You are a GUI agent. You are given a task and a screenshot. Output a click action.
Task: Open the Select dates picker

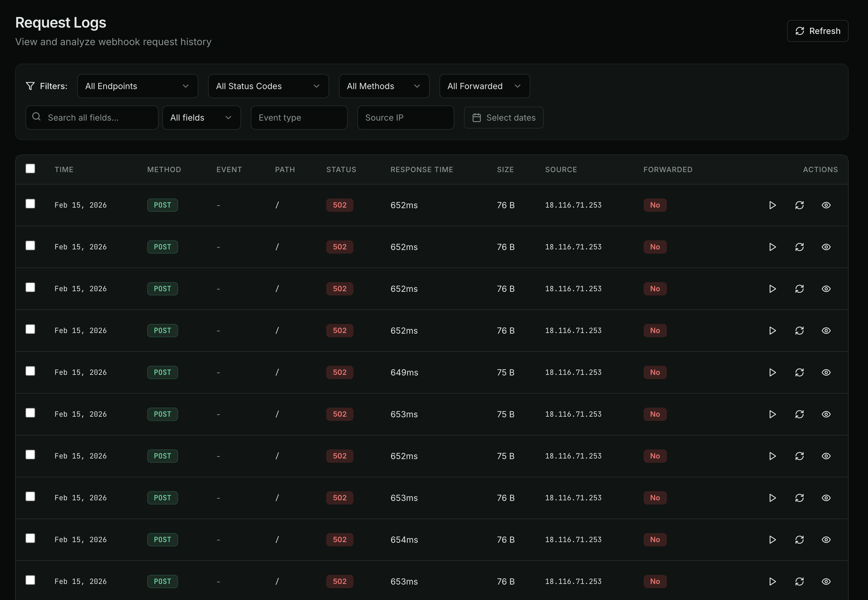tap(504, 118)
